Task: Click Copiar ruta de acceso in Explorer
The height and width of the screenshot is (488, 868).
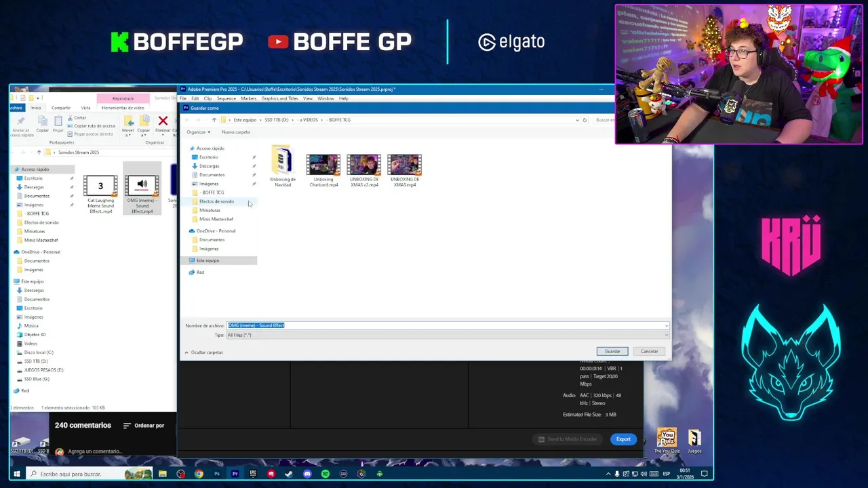Action: [x=91, y=126]
